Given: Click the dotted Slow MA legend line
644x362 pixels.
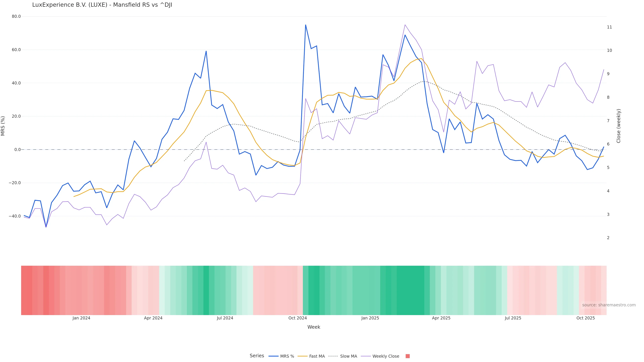Looking at the screenshot, I should click(x=333, y=356).
